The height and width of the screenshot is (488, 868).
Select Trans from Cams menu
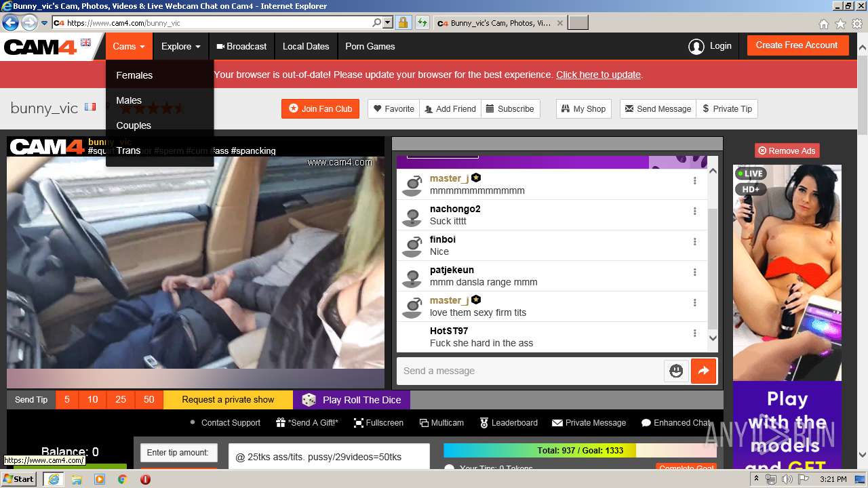pos(128,150)
